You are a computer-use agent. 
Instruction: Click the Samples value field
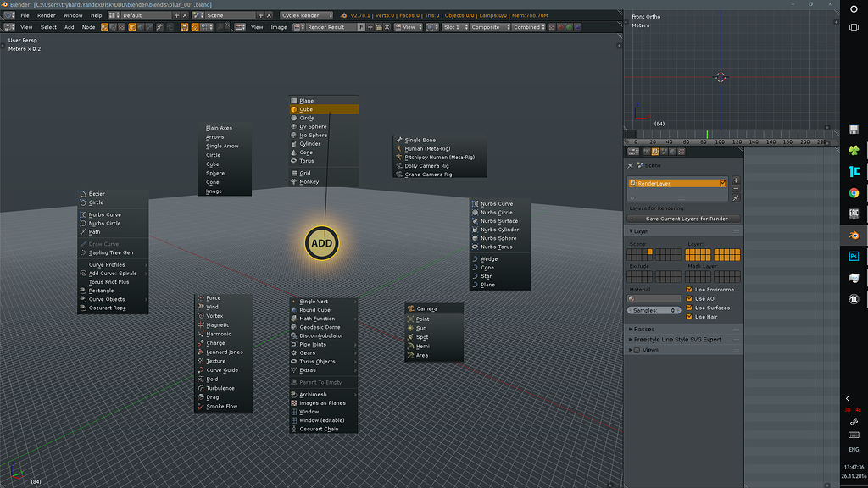[x=654, y=310]
